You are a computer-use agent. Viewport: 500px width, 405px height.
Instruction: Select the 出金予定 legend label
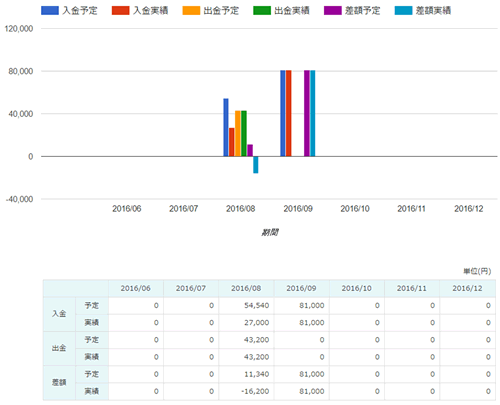(221, 11)
